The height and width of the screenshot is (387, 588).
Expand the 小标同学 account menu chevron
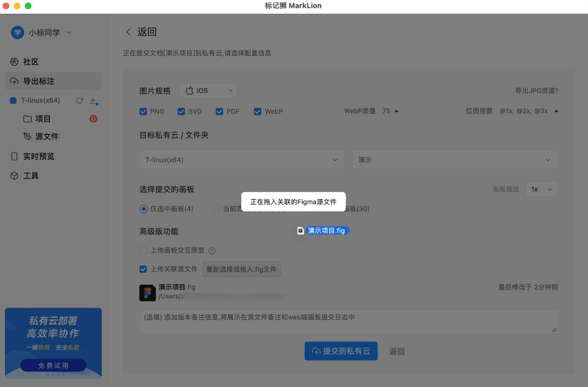(68, 32)
